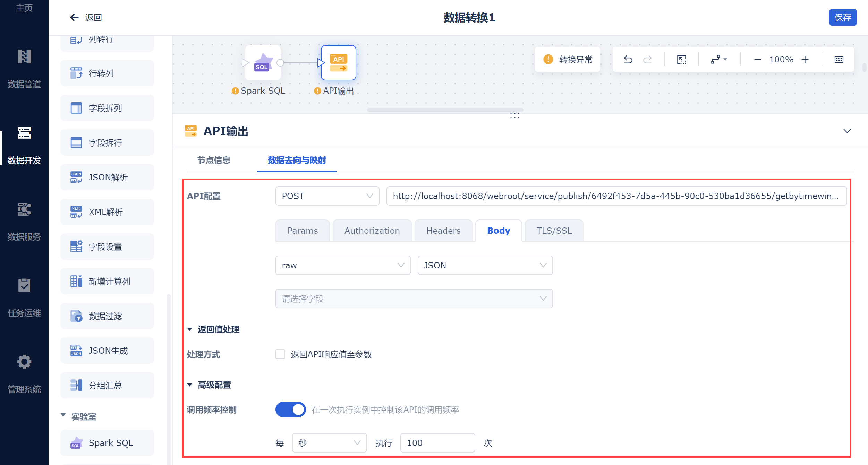
Task: Click the fit-to-canvas selection icon
Action: click(681, 60)
